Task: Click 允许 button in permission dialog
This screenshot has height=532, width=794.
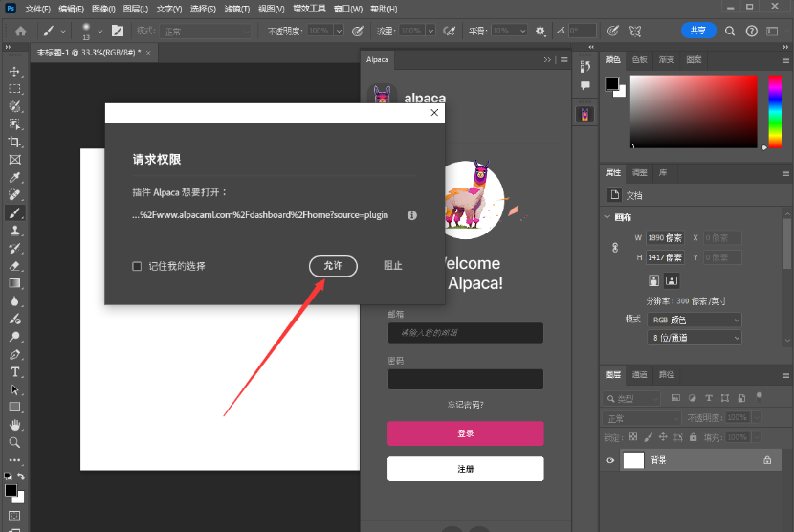Action: click(x=333, y=266)
